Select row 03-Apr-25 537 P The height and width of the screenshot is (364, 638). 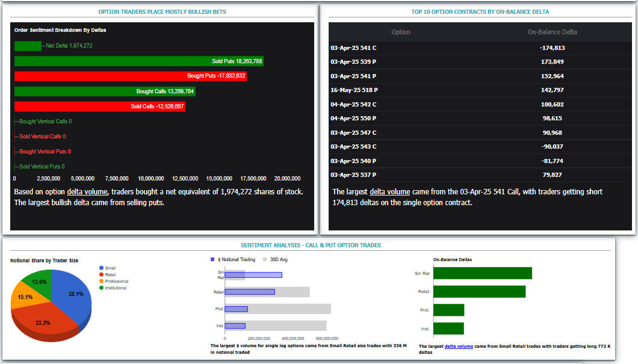480,175
